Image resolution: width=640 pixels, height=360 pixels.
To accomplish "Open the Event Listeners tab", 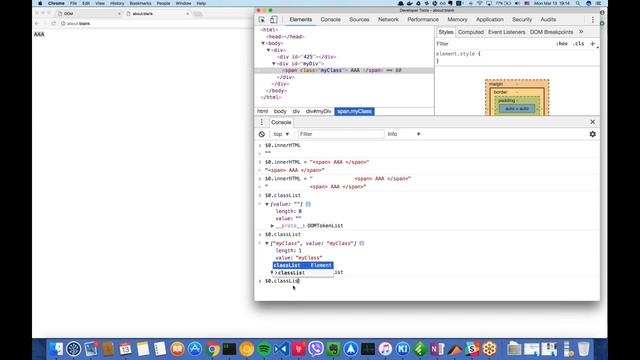I will [507, 32].
